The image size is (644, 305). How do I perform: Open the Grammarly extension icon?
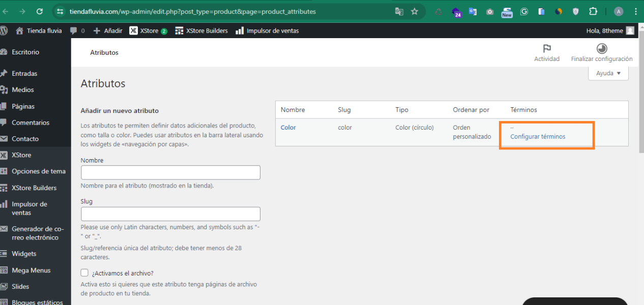tap(524, 11)
